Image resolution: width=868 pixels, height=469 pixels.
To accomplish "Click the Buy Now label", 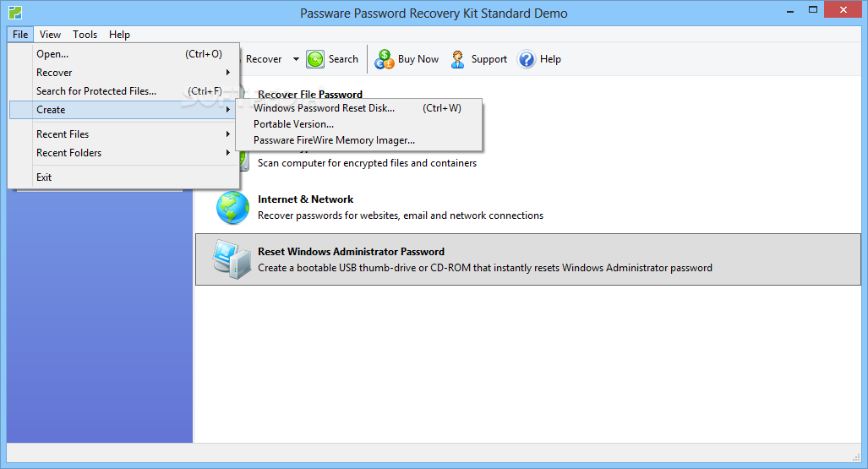I will coord(418,59).
